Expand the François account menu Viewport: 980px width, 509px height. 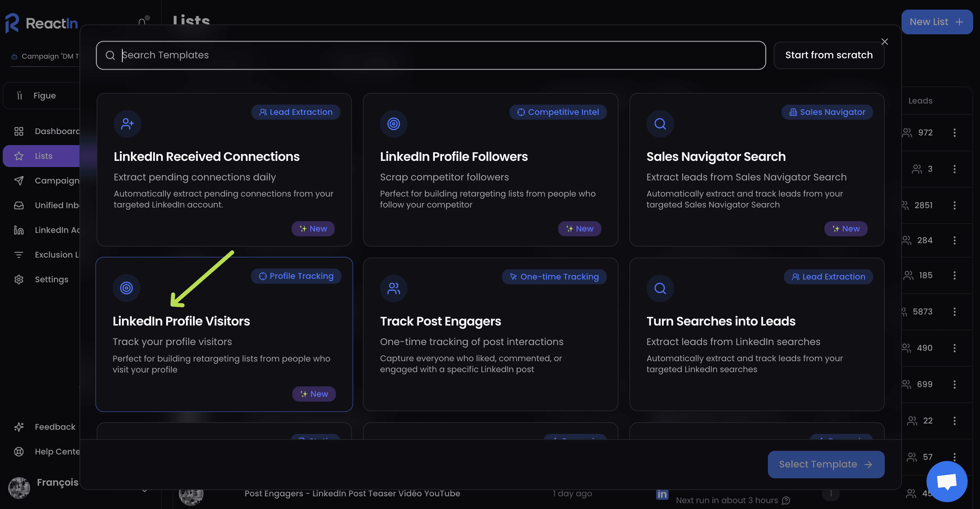point(145,490)
